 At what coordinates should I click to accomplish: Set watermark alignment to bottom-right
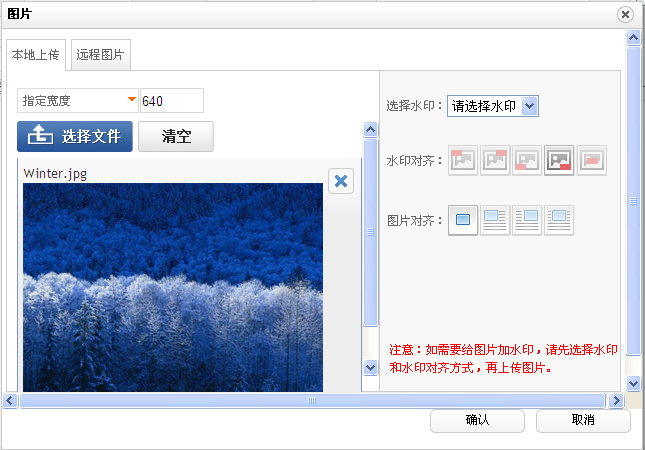point(559,160)
